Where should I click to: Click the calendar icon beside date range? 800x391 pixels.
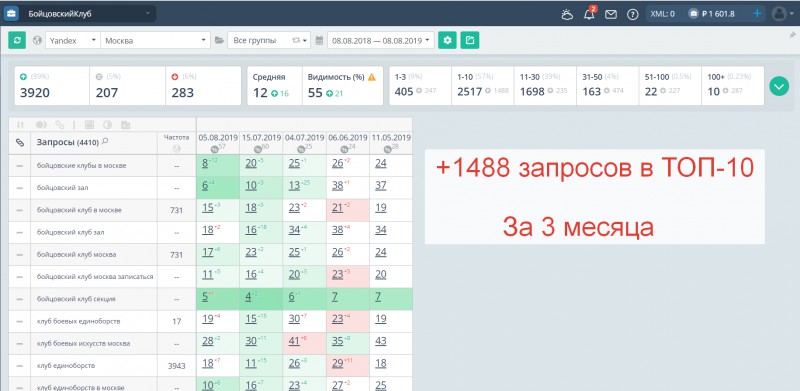[319, 40]
